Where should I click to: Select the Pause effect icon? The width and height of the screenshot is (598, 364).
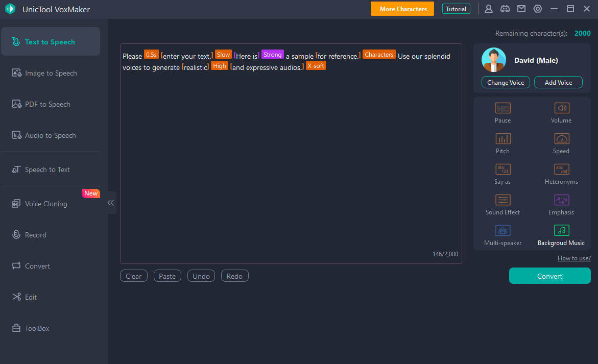(x=503, y=108)
